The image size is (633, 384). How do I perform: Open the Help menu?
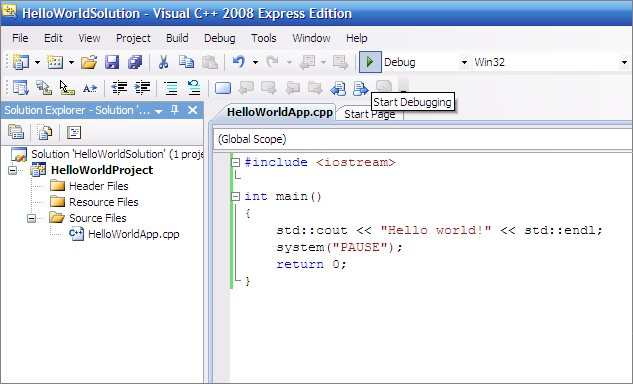(356, 38)
